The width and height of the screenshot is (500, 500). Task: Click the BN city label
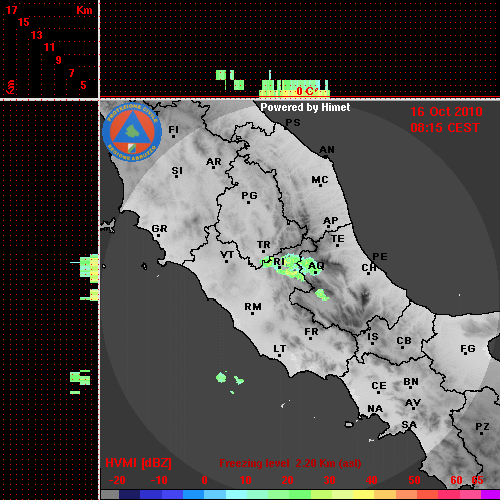pyautogui.click(x=411, y=382)
